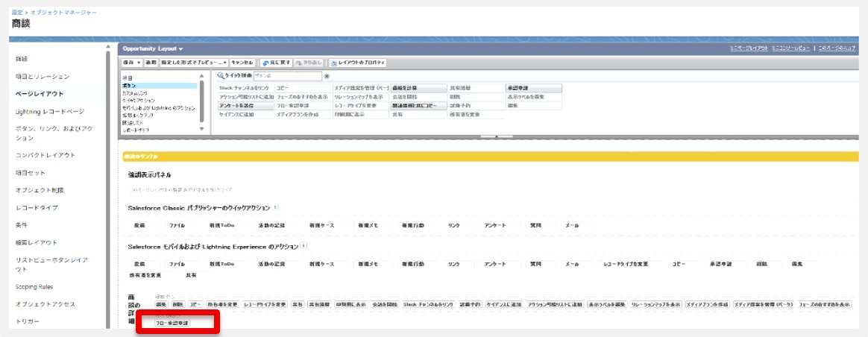The image size is (868, 337).
Task: Open レイアウトのプロパティ from the toolbar
Action: 357,63
